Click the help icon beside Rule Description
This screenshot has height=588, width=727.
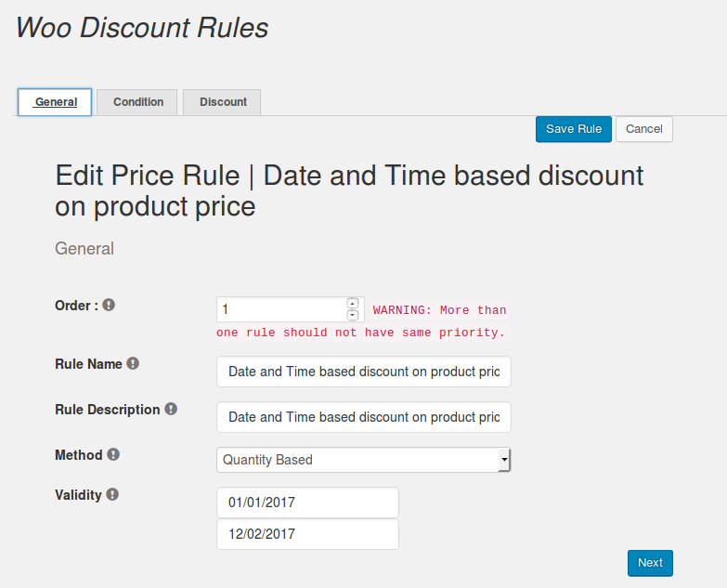171,409
